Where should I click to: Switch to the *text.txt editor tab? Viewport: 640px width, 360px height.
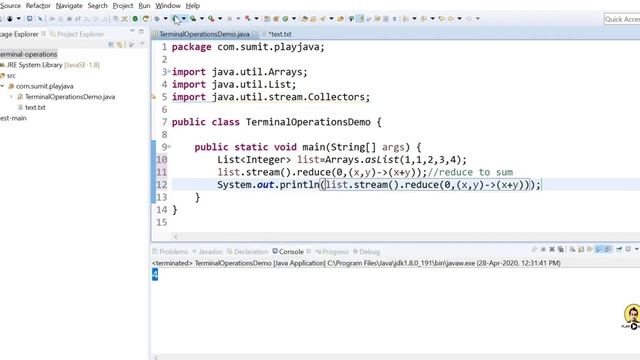(280, 34)
